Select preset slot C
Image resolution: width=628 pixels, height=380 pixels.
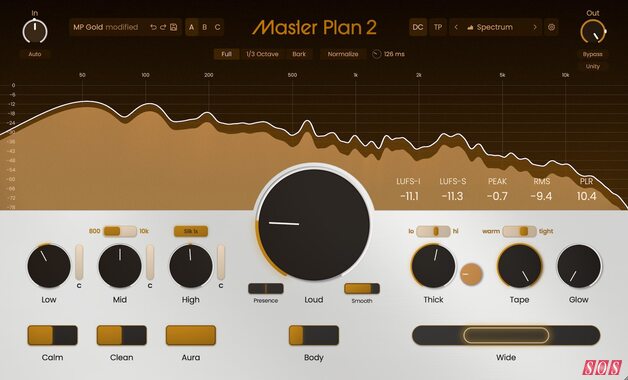pyautogui.click(x=217, y=27)
